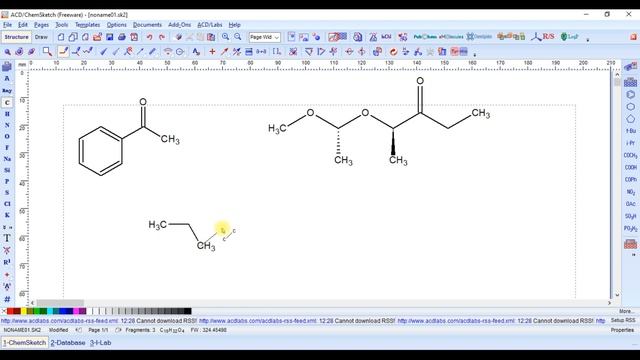Insert the benzene ring template

point(630,95)
